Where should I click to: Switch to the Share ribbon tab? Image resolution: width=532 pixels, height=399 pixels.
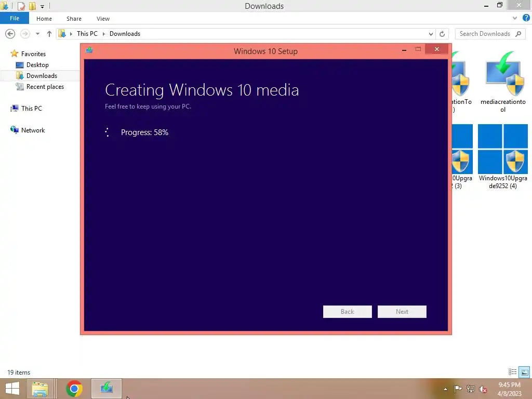point(74,19)
